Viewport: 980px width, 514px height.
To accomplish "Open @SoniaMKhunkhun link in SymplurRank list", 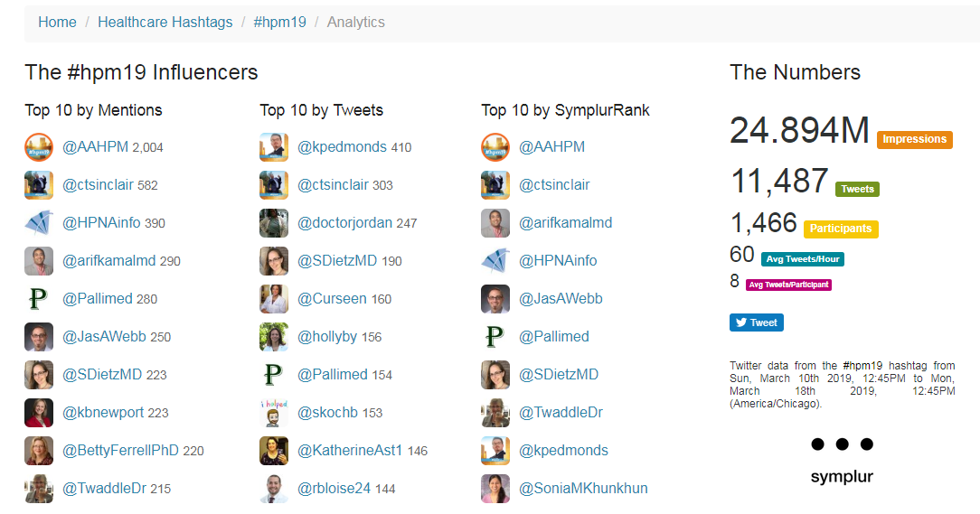I will point(583,489).
